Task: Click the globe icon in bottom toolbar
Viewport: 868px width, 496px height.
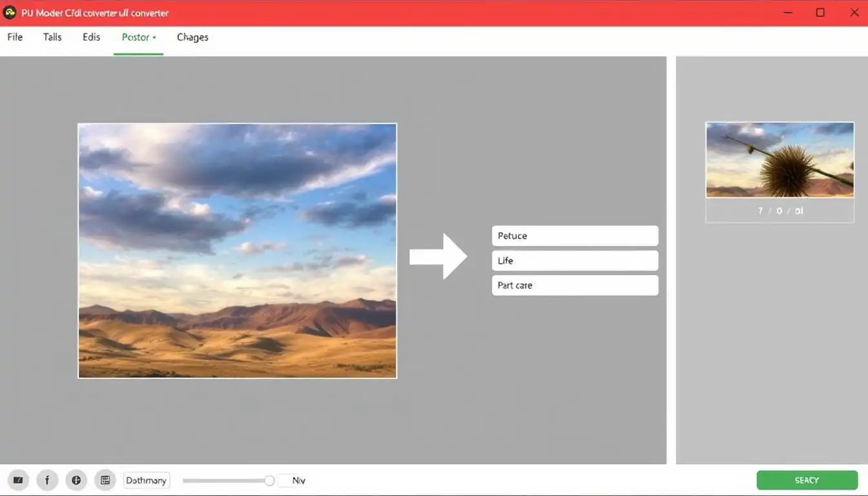Action: [x=76, y=480]
